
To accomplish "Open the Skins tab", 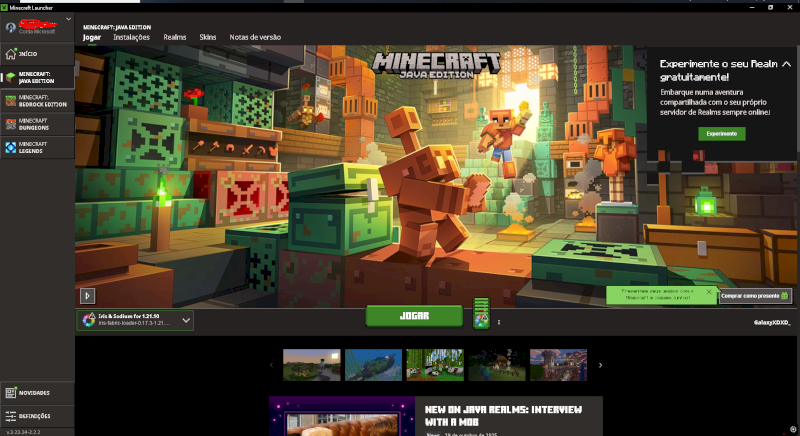I will [x=208, y=37].
